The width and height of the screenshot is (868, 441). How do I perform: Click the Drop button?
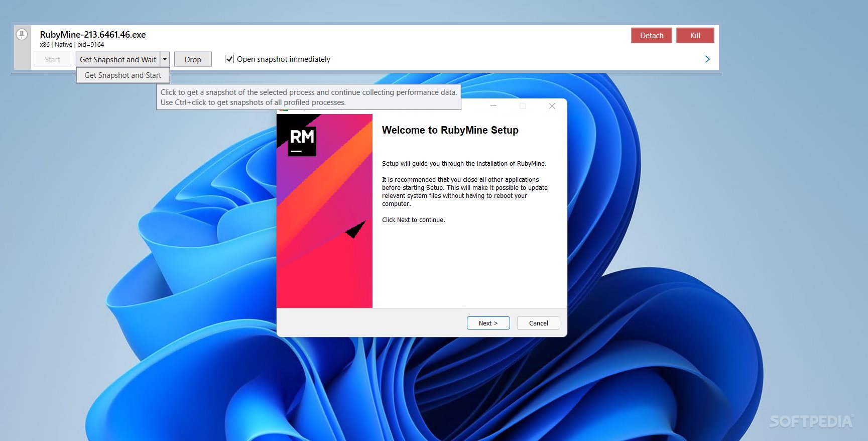coord(193,59)
